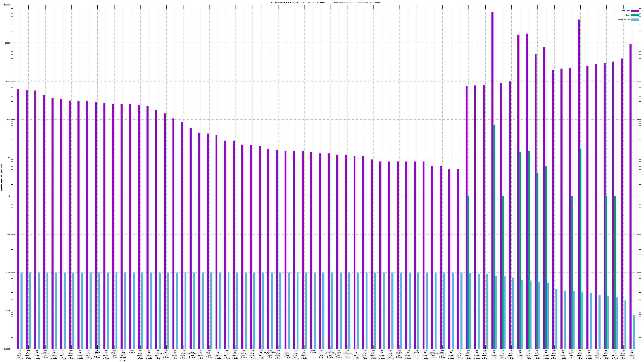The width and height of the screenshot is (644, 362).
Task: Click the y-axis tick label '1'
Action: (9, 196)
